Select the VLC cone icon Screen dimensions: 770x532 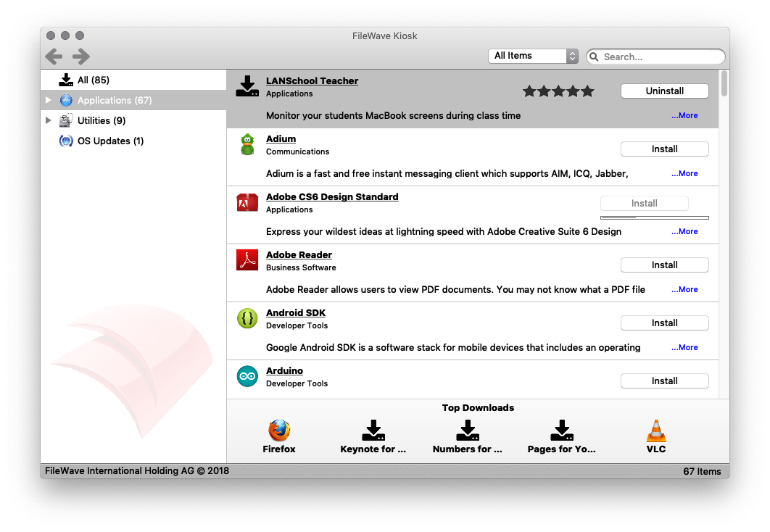click(656, 431)
